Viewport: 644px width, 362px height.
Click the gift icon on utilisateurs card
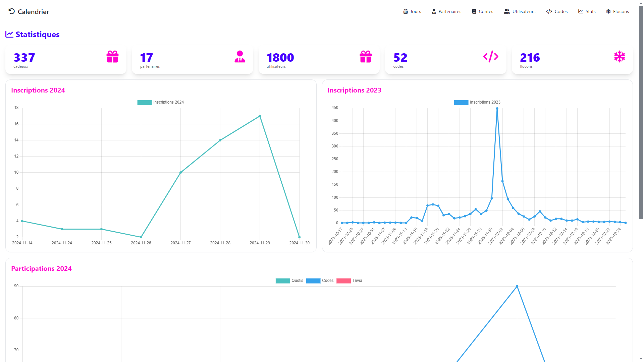click(366, 57)
